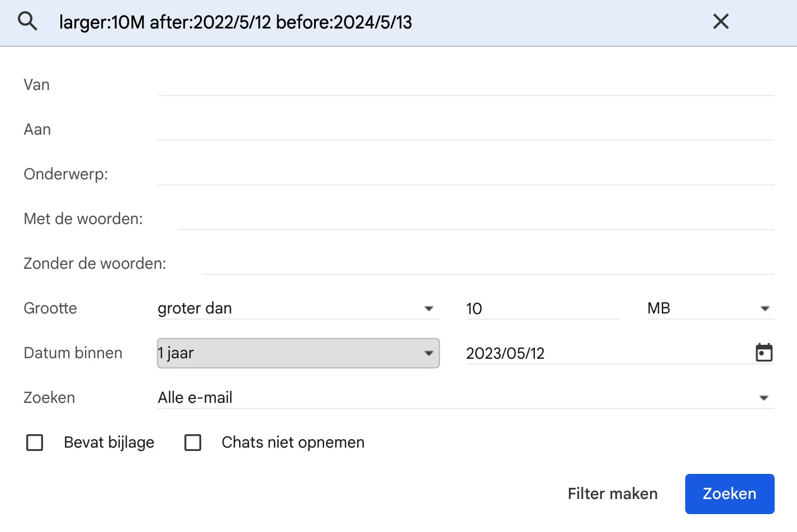Select the 'Onderwerp' subject input field
The width and height of the screenshot is (797, 532).
(465, 174)
